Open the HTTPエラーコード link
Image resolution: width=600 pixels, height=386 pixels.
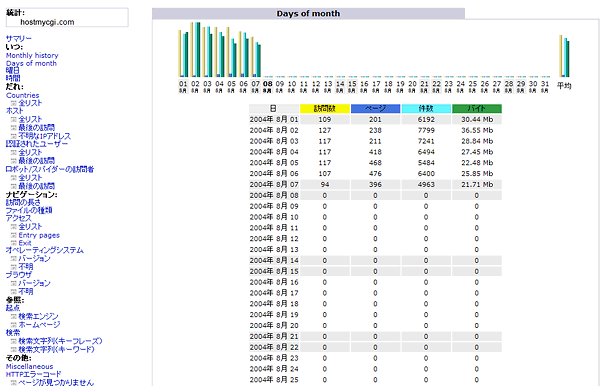33,375
